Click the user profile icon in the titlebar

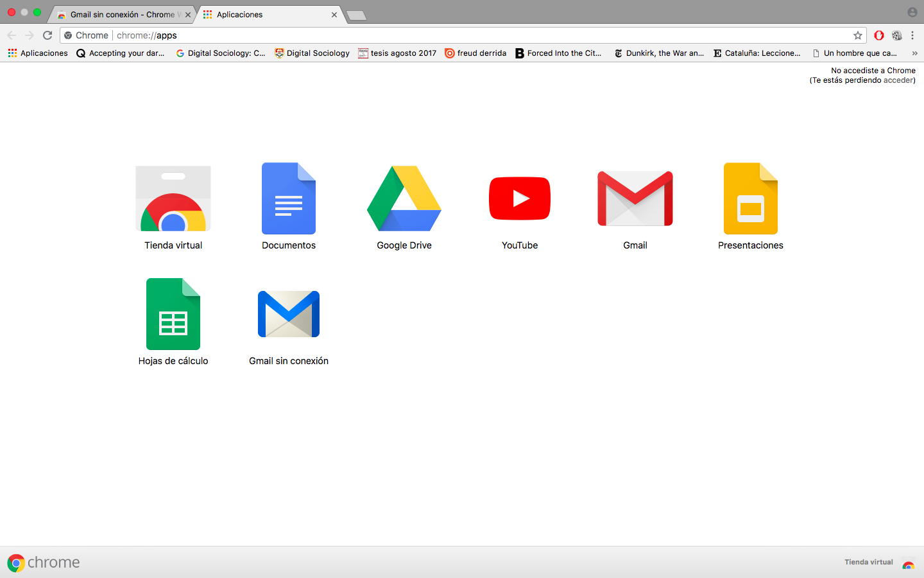coord(912,11)
